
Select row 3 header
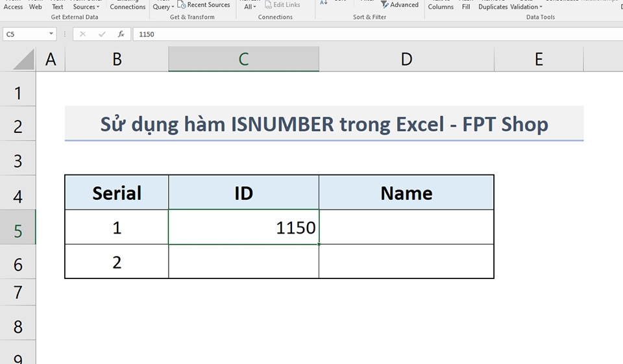coord(18,158)
